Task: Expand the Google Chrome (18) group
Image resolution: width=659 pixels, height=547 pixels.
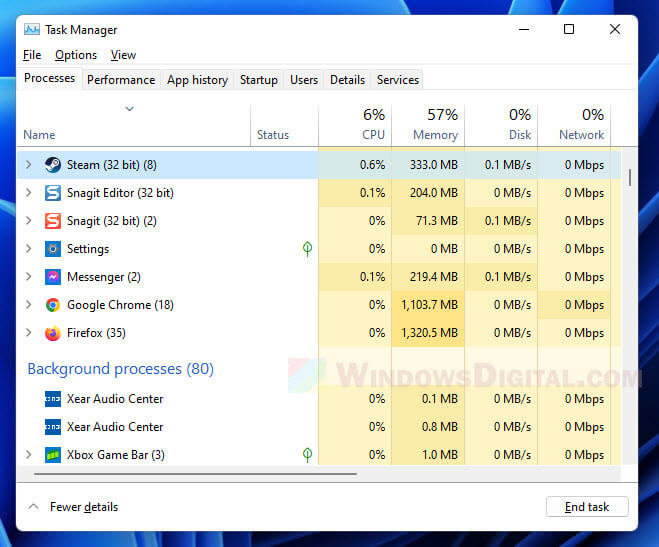Action: [x=29, y=305]
